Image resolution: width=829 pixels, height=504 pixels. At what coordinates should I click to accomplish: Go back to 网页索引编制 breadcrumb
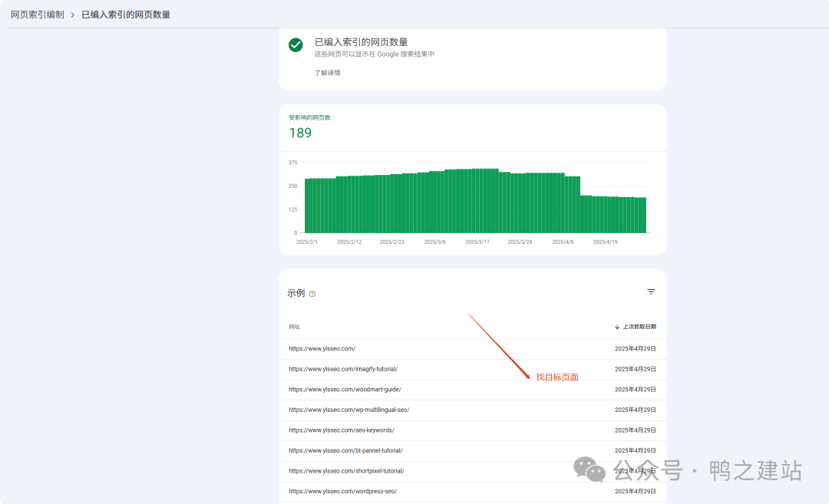(38, 15)
